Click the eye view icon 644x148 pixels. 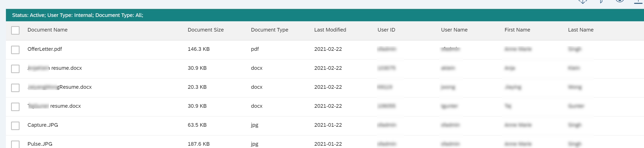click(x=620, y=1)
